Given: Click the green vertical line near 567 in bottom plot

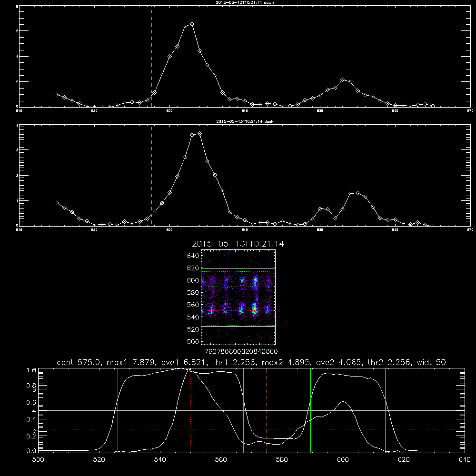Looking at the screenshot, I should (x=243, y=410).
